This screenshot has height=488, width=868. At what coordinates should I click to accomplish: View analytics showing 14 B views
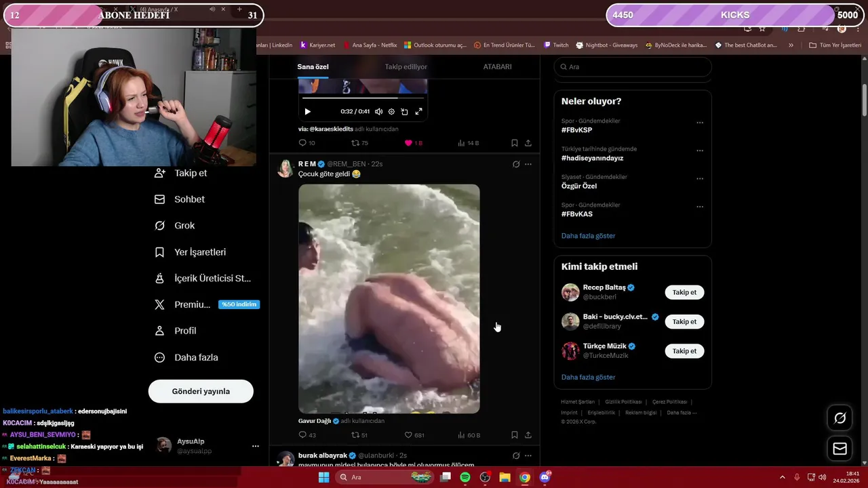click(469, 143)
